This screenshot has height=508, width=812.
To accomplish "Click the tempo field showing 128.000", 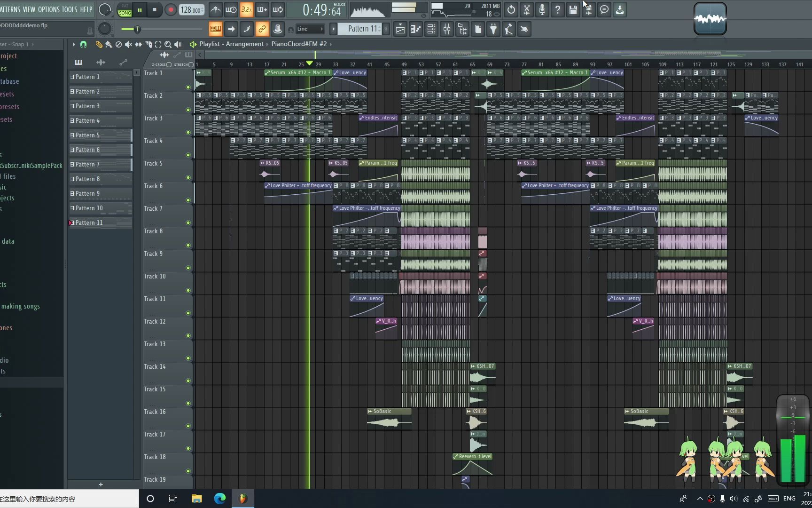I will point(192,10).
